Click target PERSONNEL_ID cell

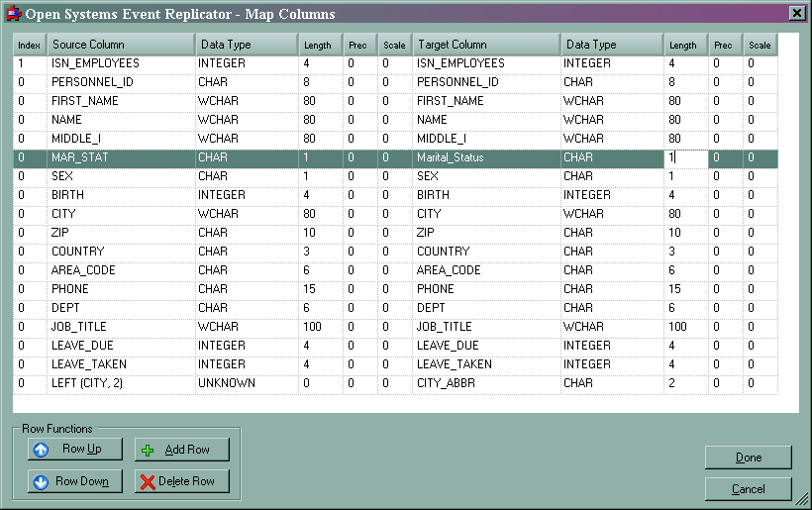click(x=486, y=82)
